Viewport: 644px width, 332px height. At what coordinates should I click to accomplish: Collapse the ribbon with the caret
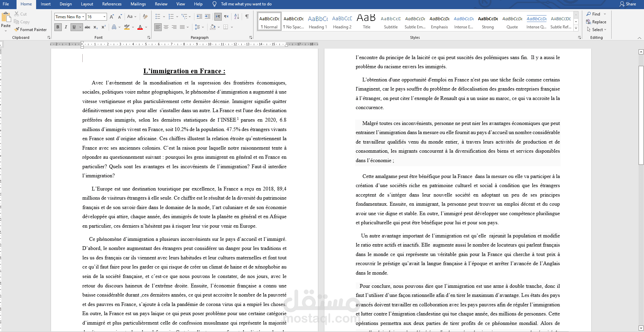639,38
